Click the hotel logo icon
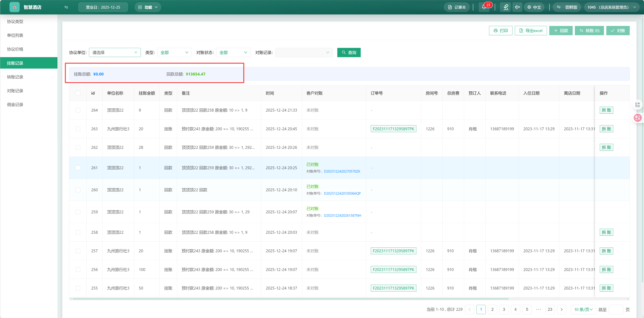The image size is (644, 318). pos(14,7)
